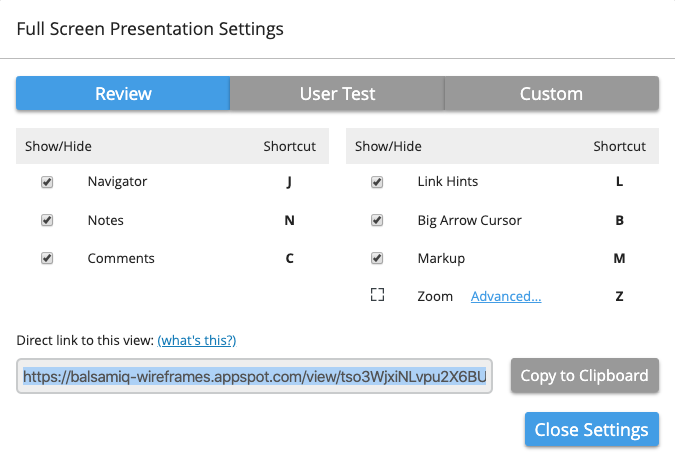Screen dimensions: 675x462
Task: Click the Close Settings button
Action: point(591,430)
